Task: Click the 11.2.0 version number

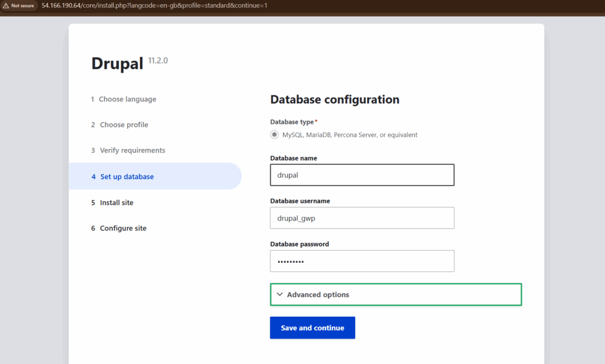Action: (158, 61)
